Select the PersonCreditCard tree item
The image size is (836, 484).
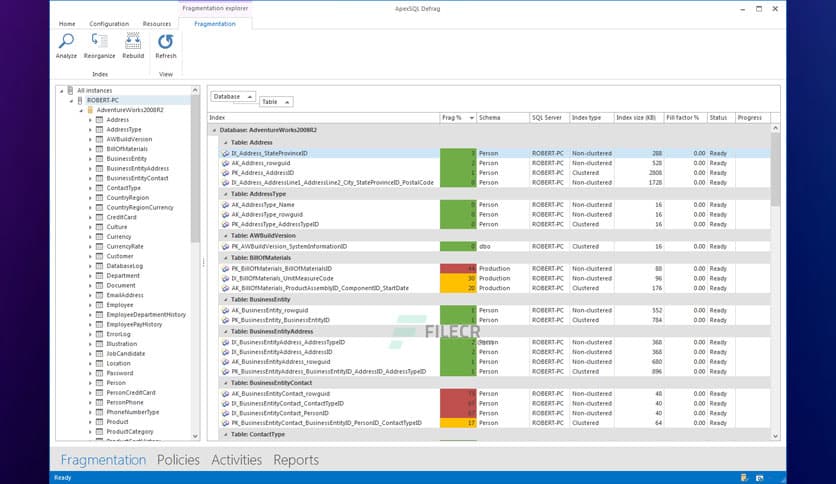click(x=131, y=393)
